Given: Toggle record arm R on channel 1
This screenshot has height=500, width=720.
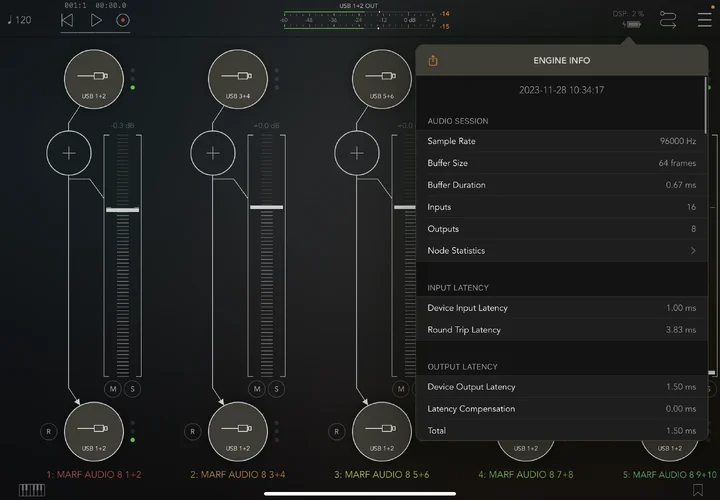Looking at the screenshot, I should click(47, 432).
